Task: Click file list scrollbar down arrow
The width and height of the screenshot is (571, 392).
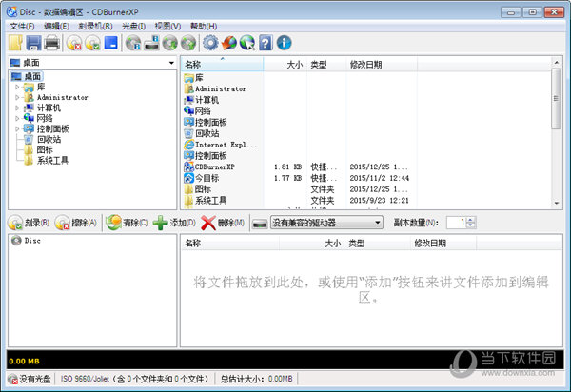Action: 557,204
